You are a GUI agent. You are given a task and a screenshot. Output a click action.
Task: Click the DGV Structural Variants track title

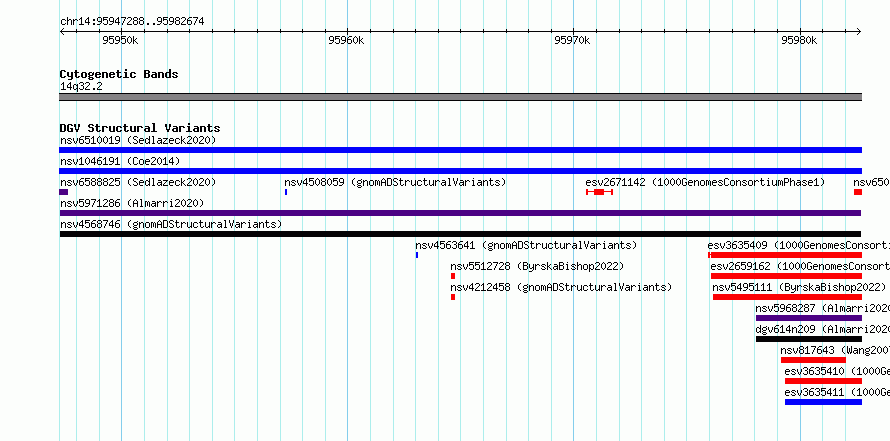[140, 128]
